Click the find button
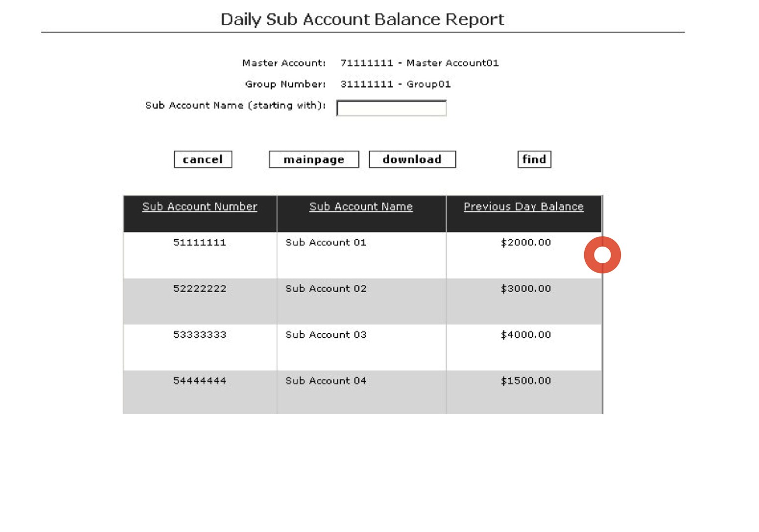 [x=534, y=159]
